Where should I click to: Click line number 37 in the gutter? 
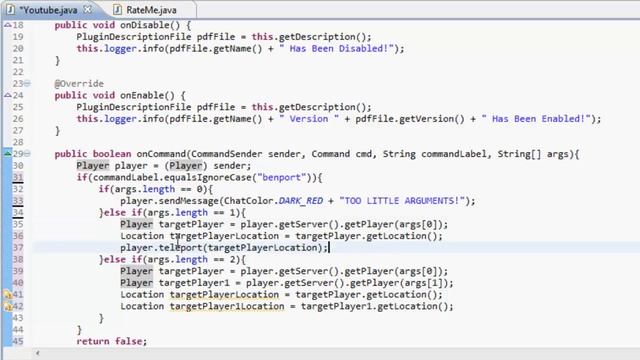(18, 247)
